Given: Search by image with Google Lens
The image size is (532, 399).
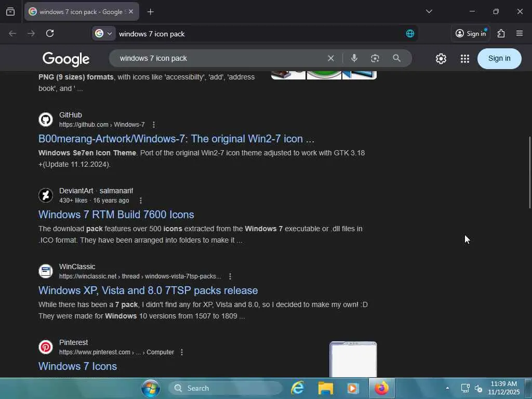Looking at the screenshot, I should (x=375, y=58).
